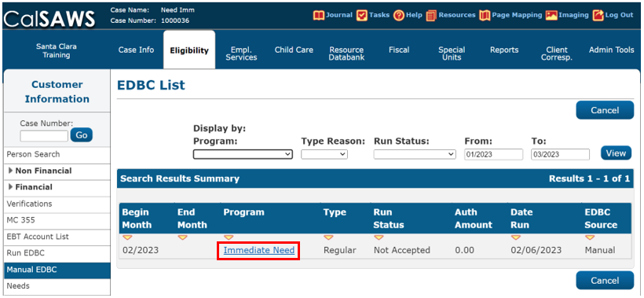Viewport: 644px width, 298px height.
Task: Open the Program dropdown
Action: click(x=243, y=154)
